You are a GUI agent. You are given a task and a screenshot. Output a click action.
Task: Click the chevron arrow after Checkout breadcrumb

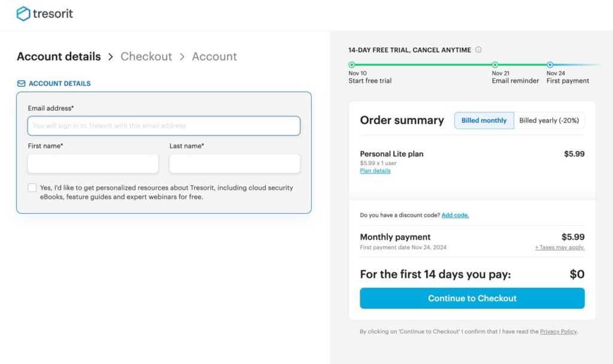[x=182, y=57]
